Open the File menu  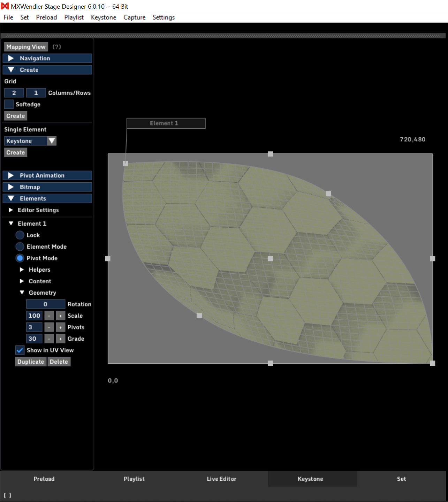(8, 17)
